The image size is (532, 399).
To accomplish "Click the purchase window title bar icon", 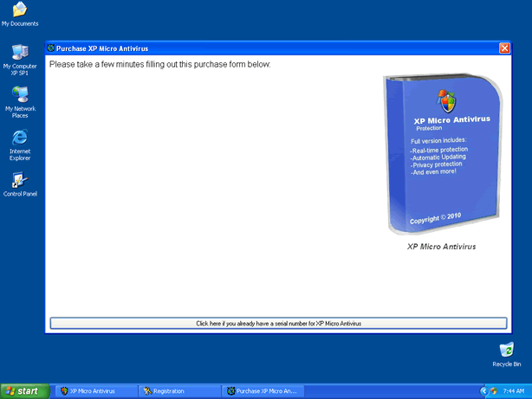I will (x=51, y=48).
